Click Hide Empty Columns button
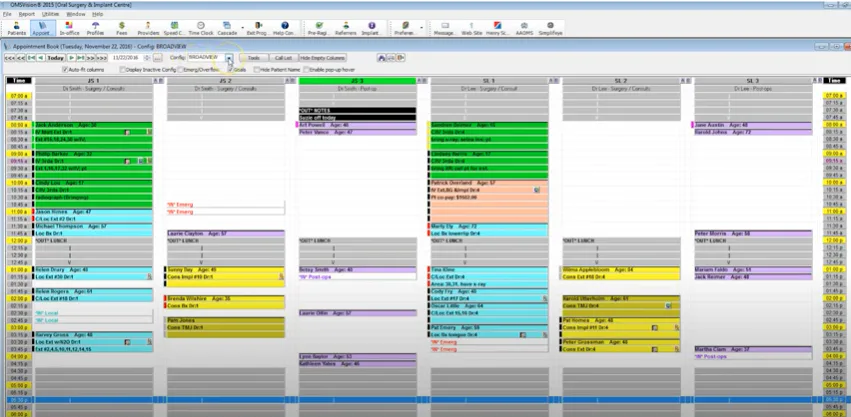The height and width of the screenshot is (417, 851). pos(322,58)
